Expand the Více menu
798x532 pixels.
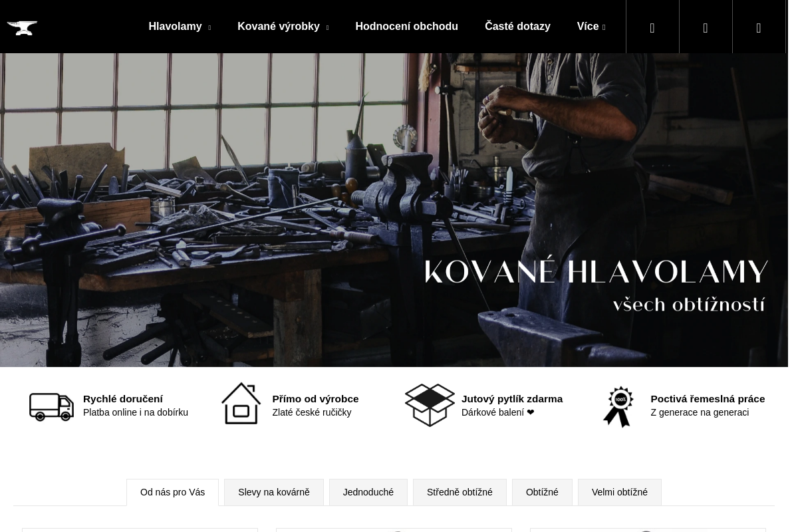tap(591, 27)
